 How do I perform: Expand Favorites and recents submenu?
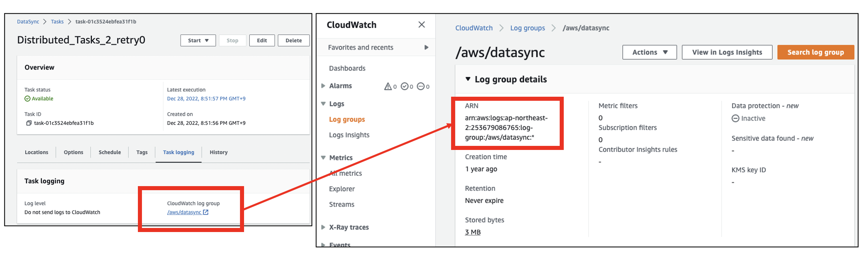coord(426,48)
